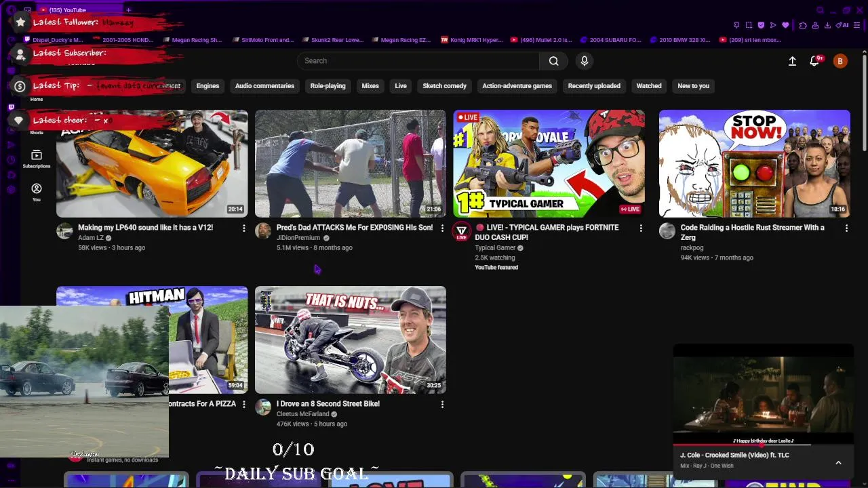Select the Audio commentaries chip
The height and width of the screenshot is (488, 868).
(264, 86)
